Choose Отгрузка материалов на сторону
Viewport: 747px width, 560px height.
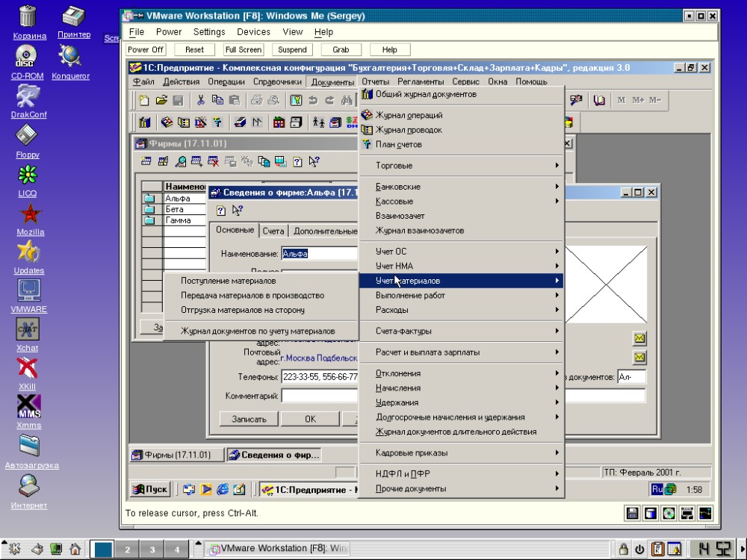coord(261,310)
